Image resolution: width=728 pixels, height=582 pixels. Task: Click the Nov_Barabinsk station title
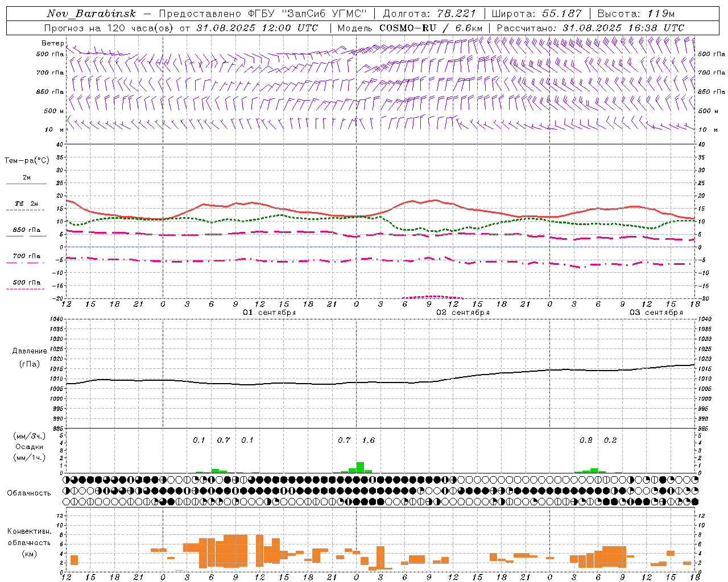(92, 14)
